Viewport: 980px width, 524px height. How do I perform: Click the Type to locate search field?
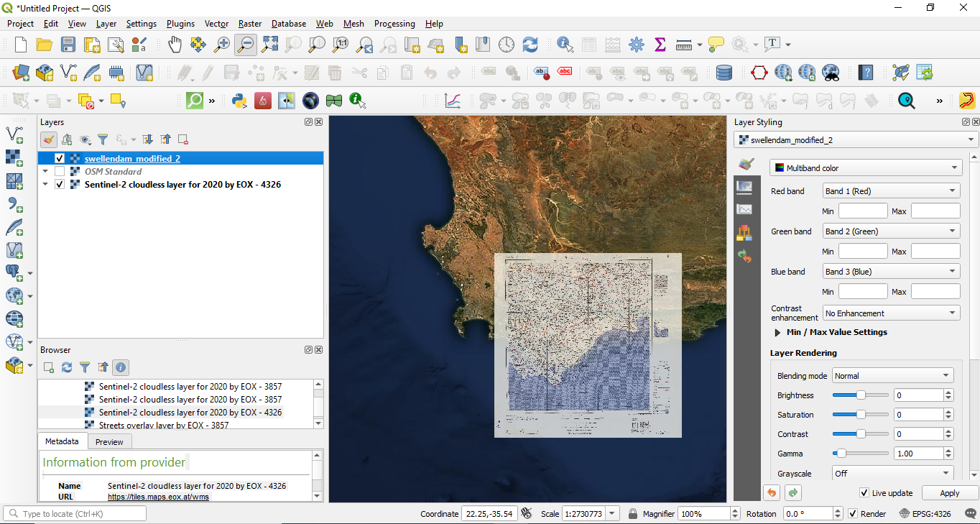pyautogui.click(x=75, y=514)
